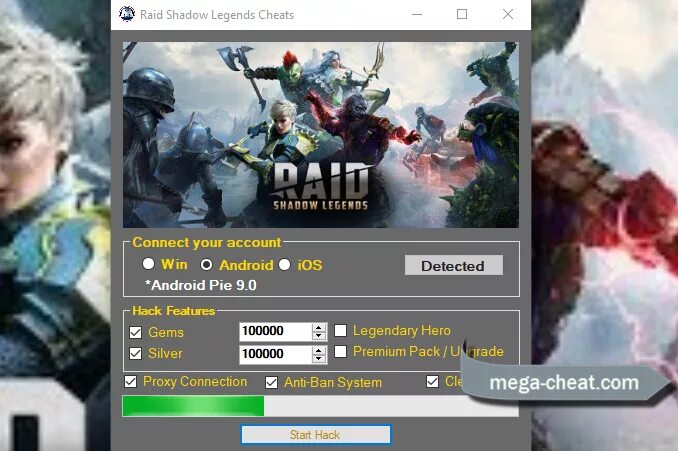
Task: Decrease Silver value with down arrow
Action: coord(319,358)
